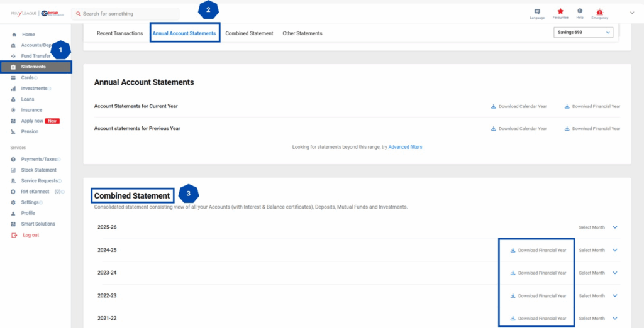Viewport: 644px width, 328px height.
Task: Open Loans from sidebar icon
Action: click(x=14, y=99)
